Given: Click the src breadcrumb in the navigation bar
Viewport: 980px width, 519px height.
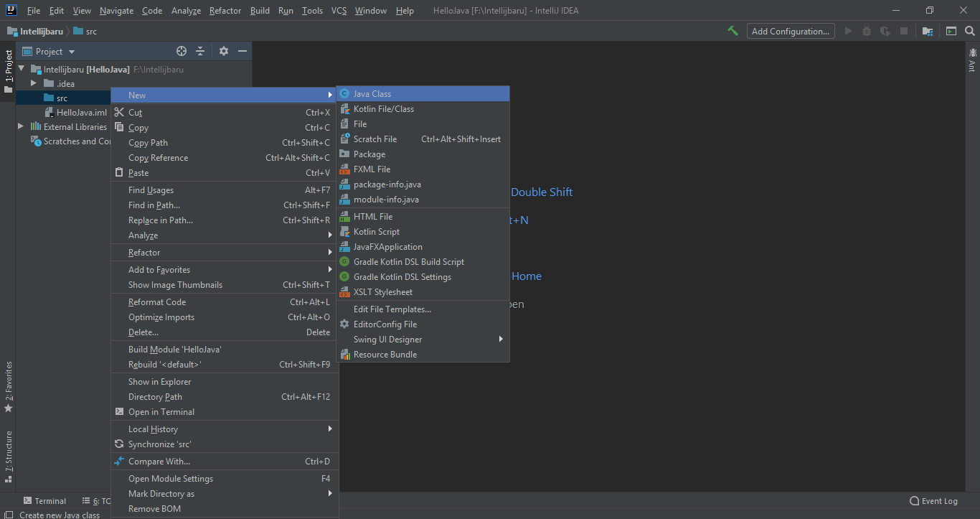Looking at the screenshot, I should point(85,32).
